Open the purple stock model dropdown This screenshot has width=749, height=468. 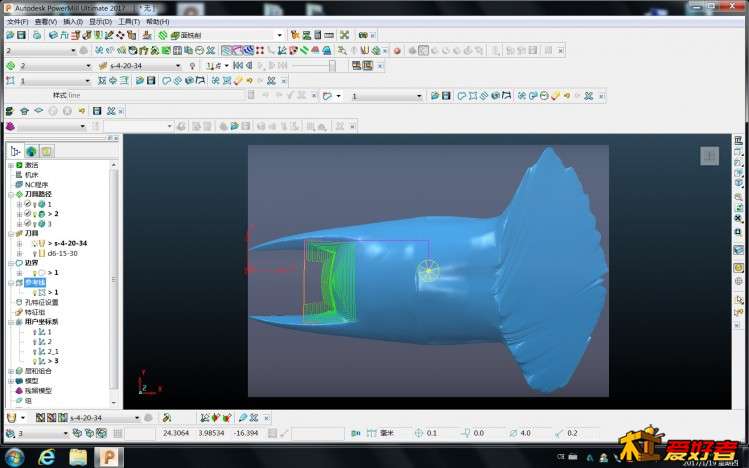coord(83,127)
